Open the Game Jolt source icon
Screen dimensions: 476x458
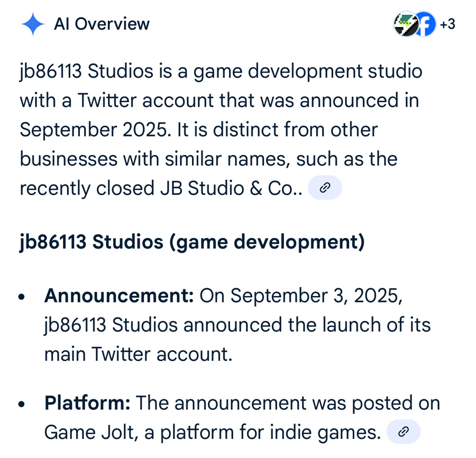pyautogui.click(x=406, y=24)
